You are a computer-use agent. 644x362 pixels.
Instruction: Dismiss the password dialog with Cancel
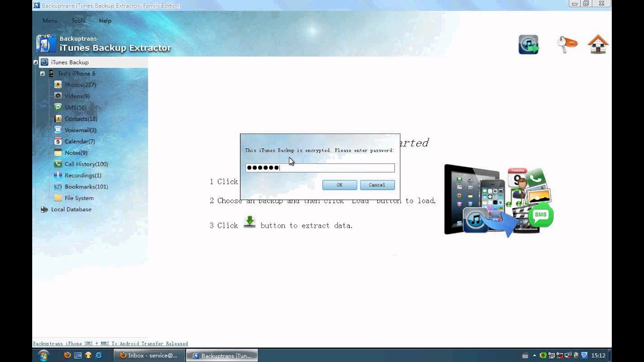(x=377, y=185)
